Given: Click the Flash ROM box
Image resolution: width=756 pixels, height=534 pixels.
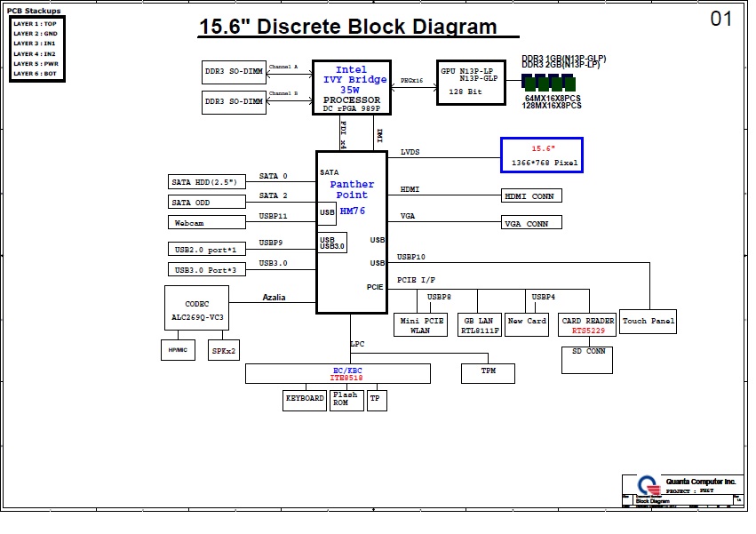Looking at the screenshot, I should point(346,401).
